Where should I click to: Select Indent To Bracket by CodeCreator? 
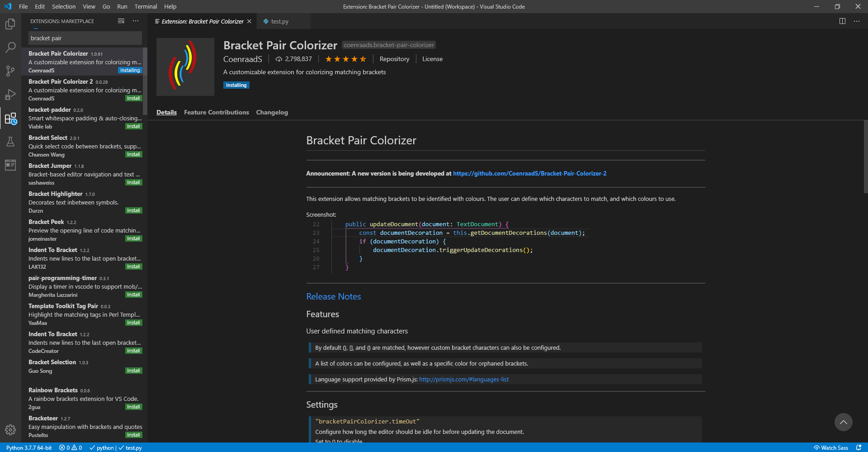pyautogui.click(x=84, y=342)
